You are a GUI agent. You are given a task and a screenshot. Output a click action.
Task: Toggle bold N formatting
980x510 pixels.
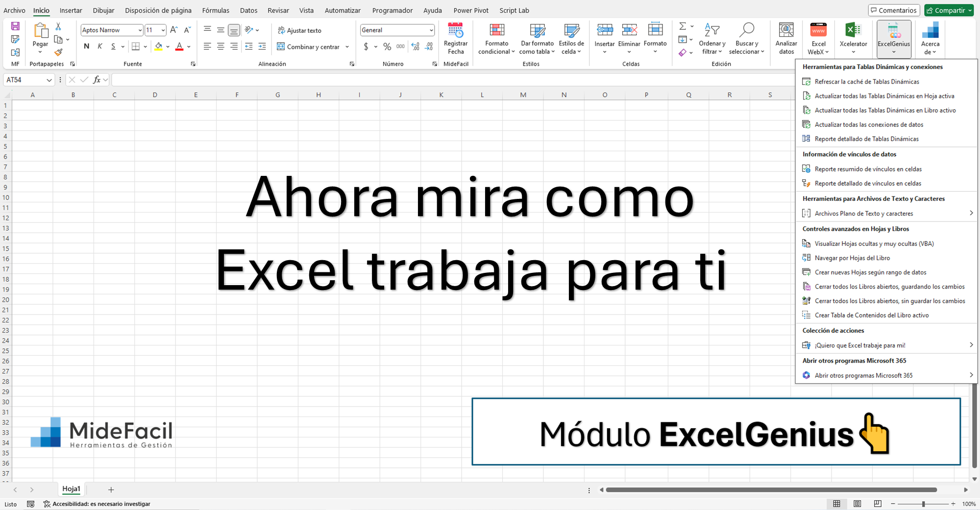tap(87, 47)
